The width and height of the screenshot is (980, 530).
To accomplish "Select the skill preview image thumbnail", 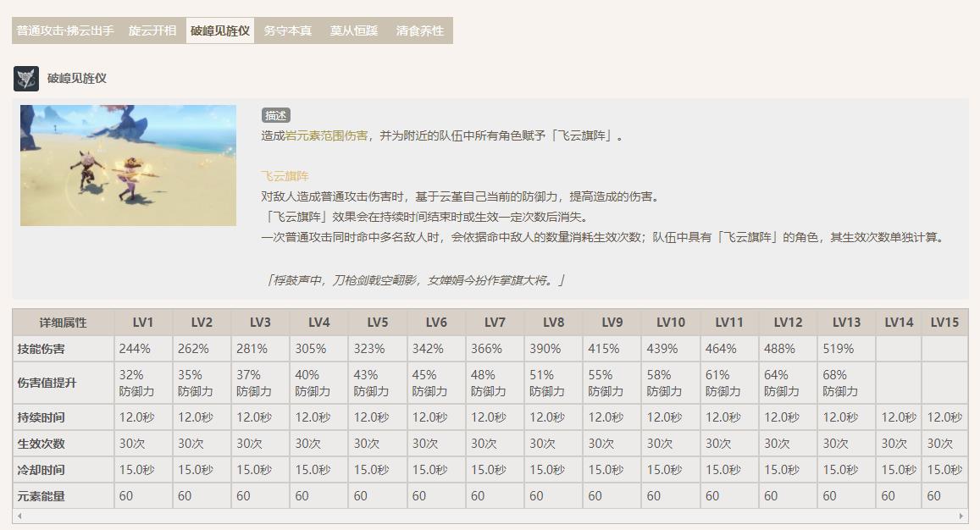I will pos(127,165).
